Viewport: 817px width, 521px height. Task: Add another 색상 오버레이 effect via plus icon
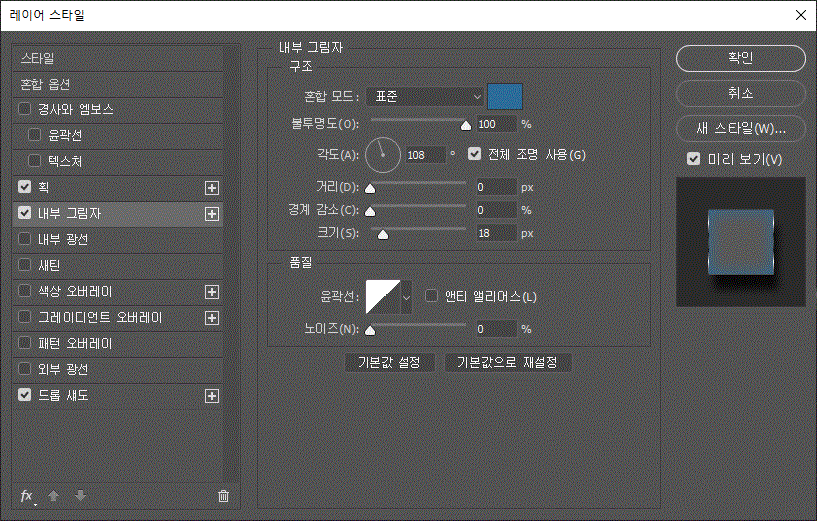[212, 292]
